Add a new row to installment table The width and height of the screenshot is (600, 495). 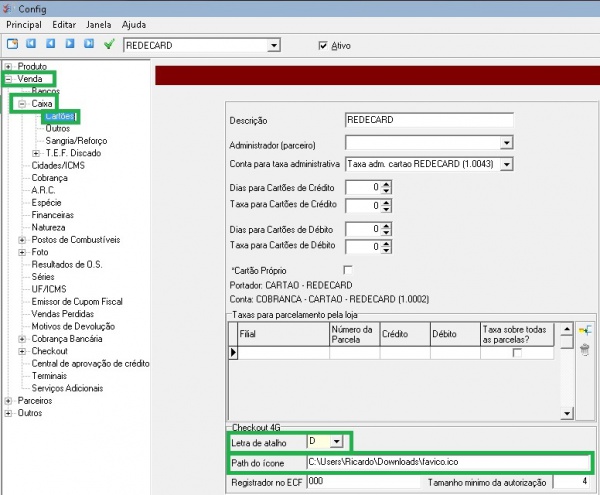(x=584, y=330)
